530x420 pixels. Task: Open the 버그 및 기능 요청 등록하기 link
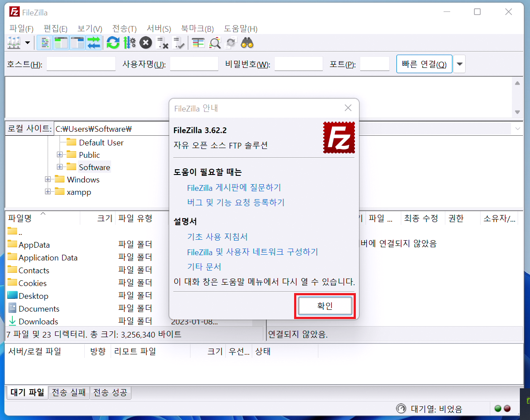(236, 202)
